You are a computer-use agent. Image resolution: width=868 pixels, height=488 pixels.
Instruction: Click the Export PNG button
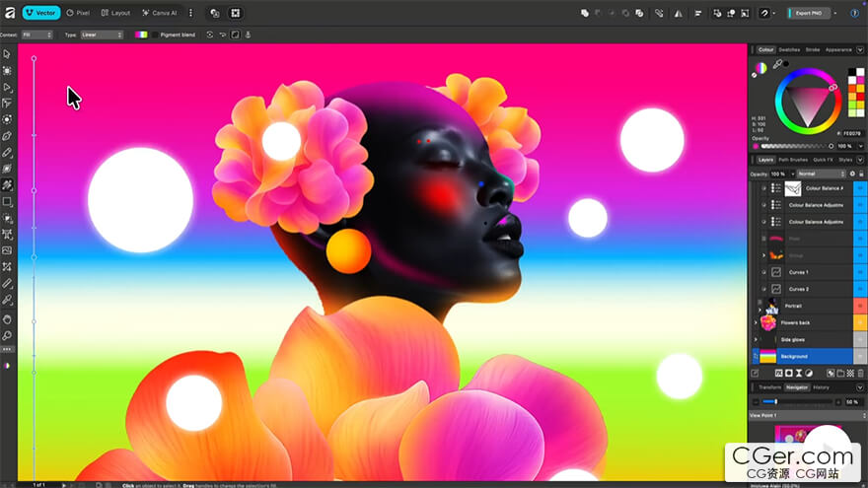[809, 13]
